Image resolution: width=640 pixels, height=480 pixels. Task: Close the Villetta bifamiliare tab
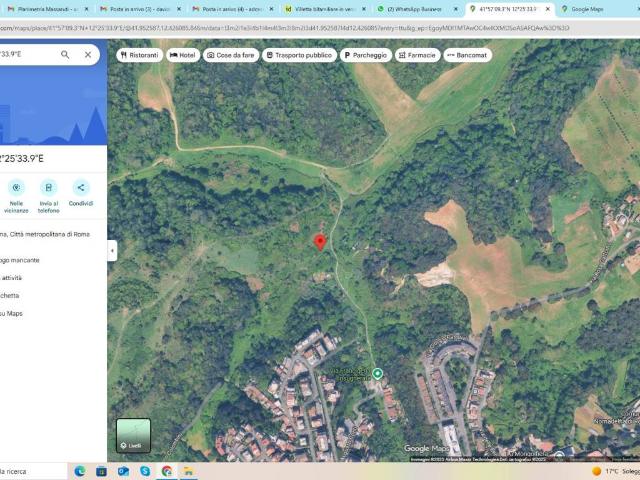364,9
